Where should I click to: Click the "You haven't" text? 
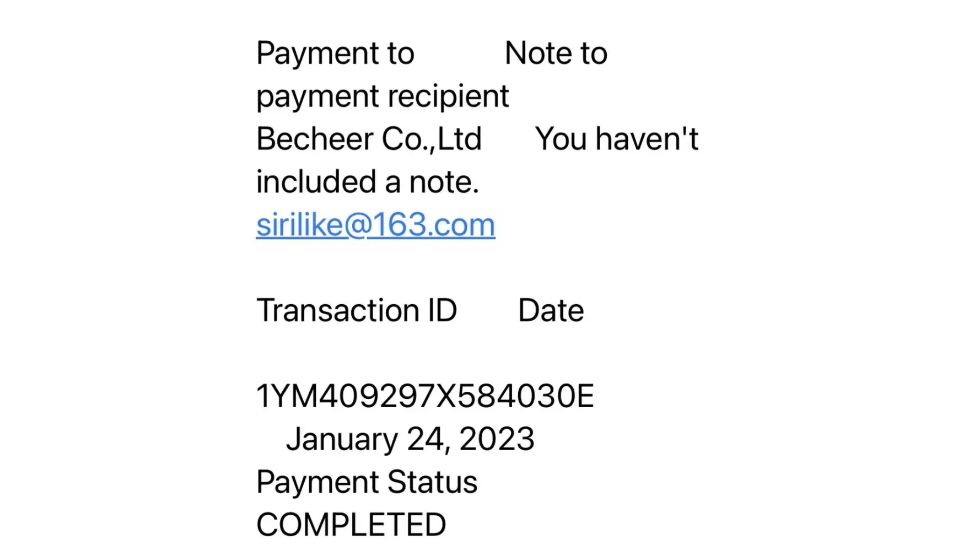(616, 139)
